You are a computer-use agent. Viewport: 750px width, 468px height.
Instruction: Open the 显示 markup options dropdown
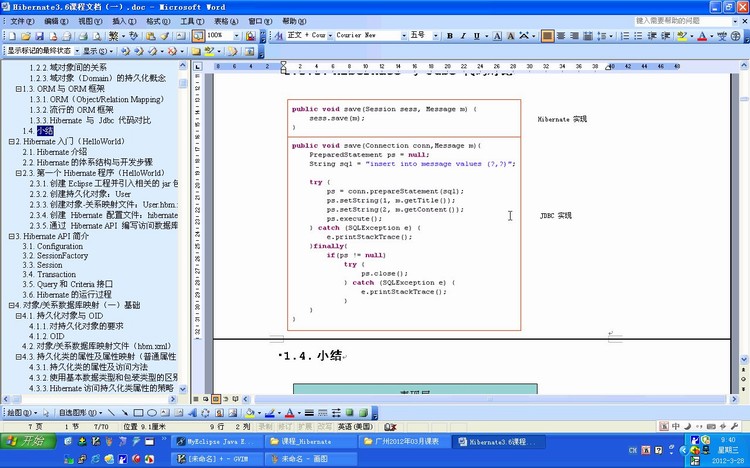pyautogui.click(x=98, y=51)
